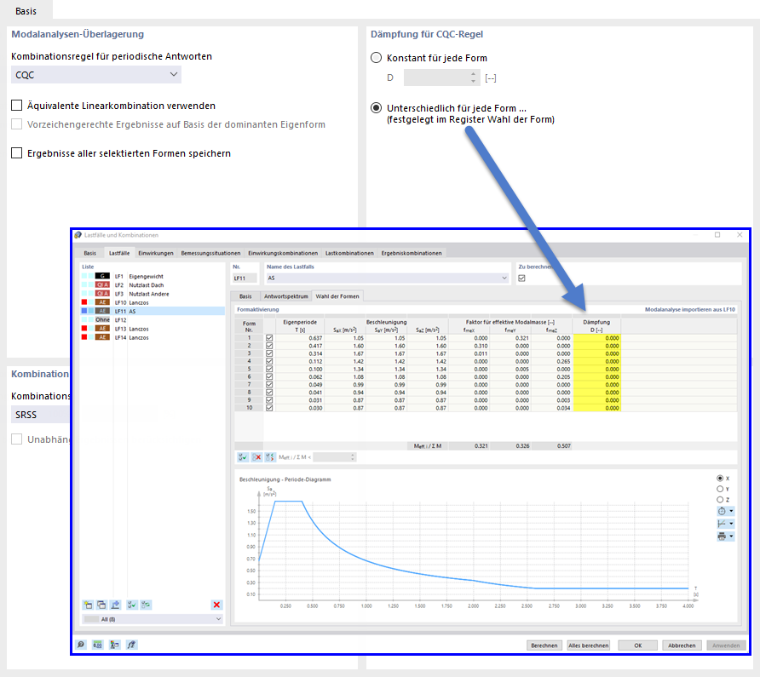This screenshot has height=677, width=760.
Task: Click the third icon in dialog footer
Action: pyautogui.click(x=115, y=645)
